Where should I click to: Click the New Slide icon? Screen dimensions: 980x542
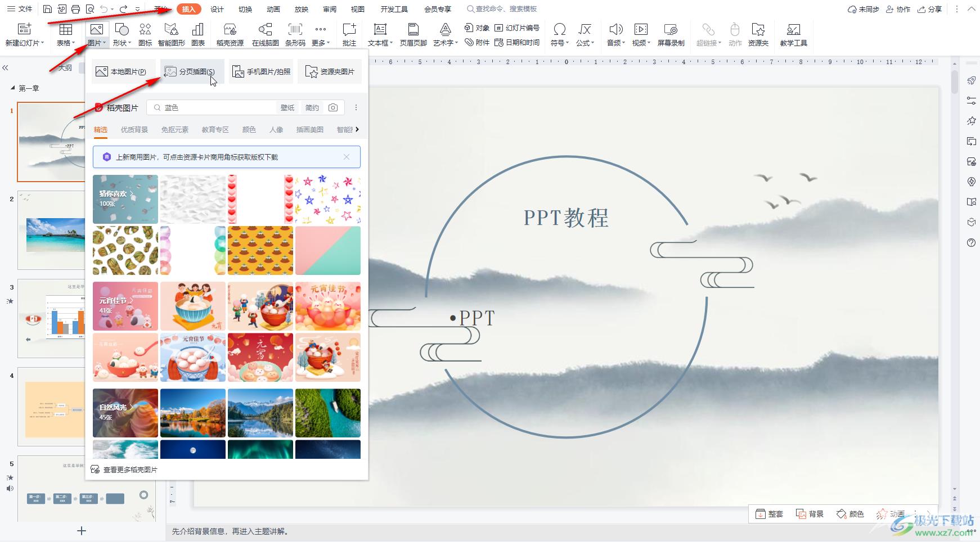click(x=24, y=29)
